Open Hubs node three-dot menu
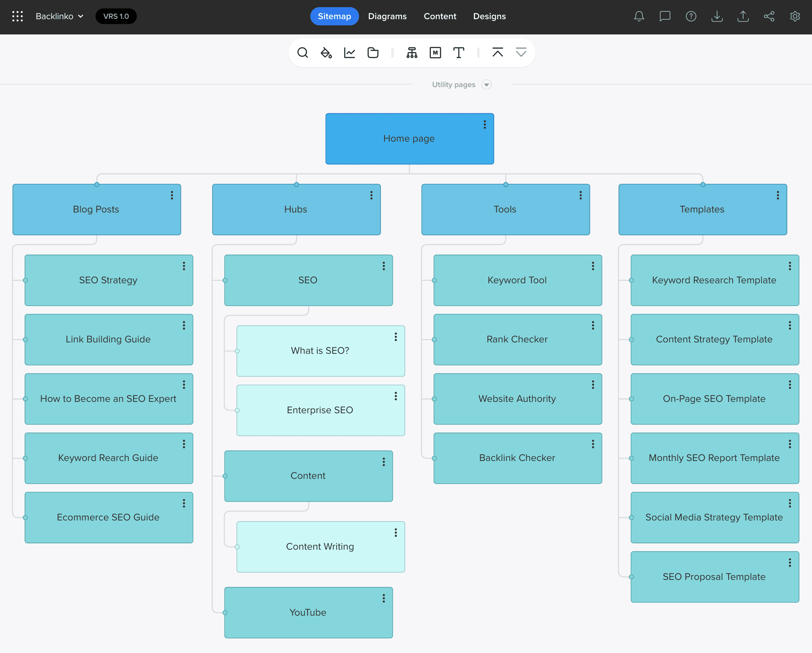This screenshot has height=653, width=812. point(371,195)
